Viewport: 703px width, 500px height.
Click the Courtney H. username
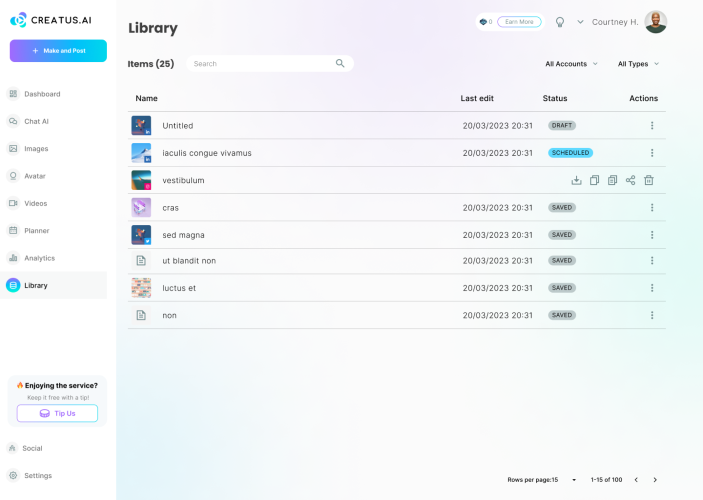point(615,22)
